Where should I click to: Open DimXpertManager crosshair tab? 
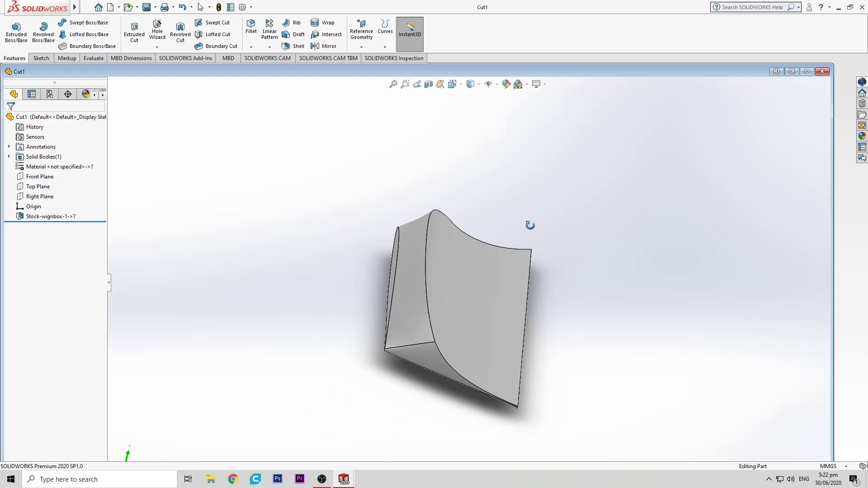point(68,94)
